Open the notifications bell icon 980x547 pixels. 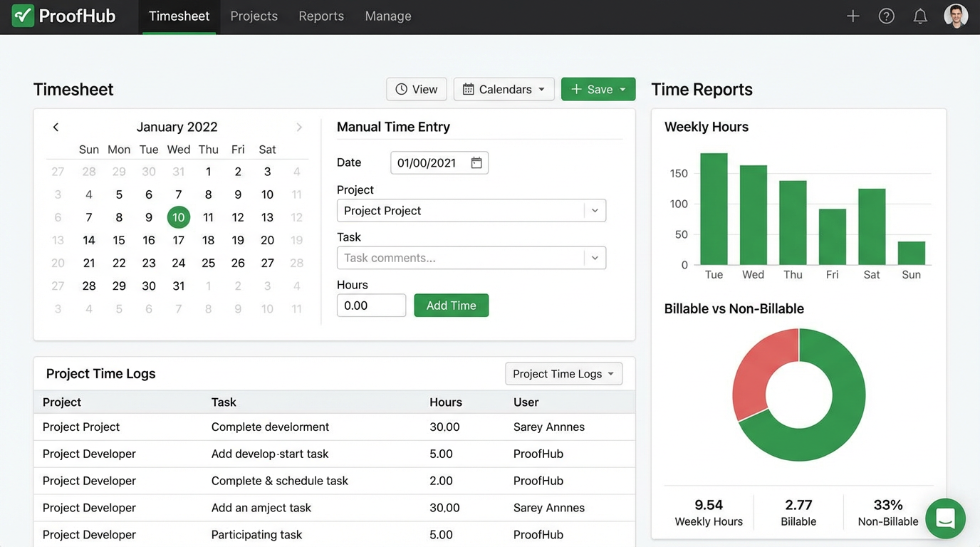click(920, 15)
